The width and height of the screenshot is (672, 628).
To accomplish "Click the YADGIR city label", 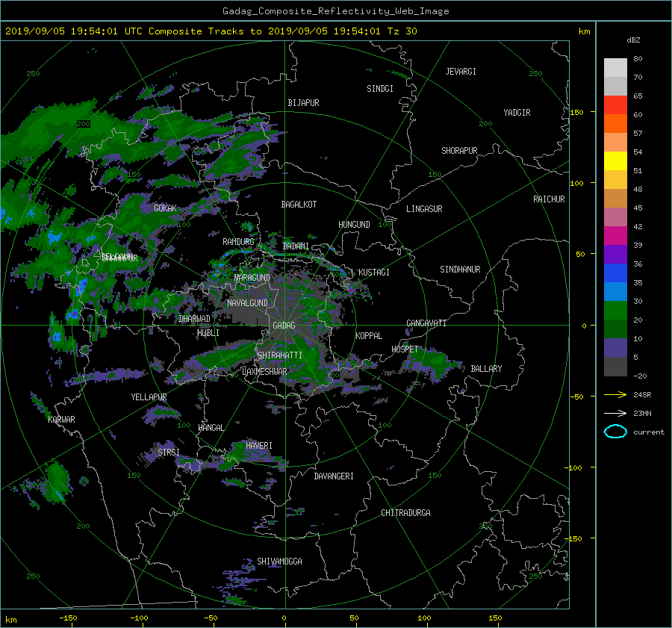I will point(517,113).
